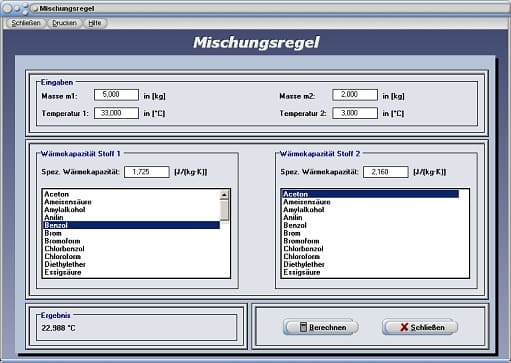511x363 pixels.
Task: Select Benzol in Stoff 1 list
Action: point(132,225)
